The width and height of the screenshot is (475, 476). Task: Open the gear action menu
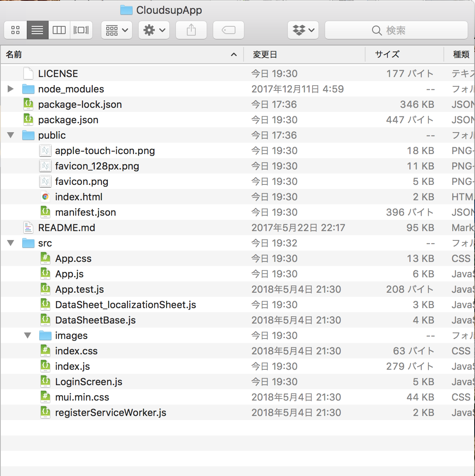(x=154, y=30)
